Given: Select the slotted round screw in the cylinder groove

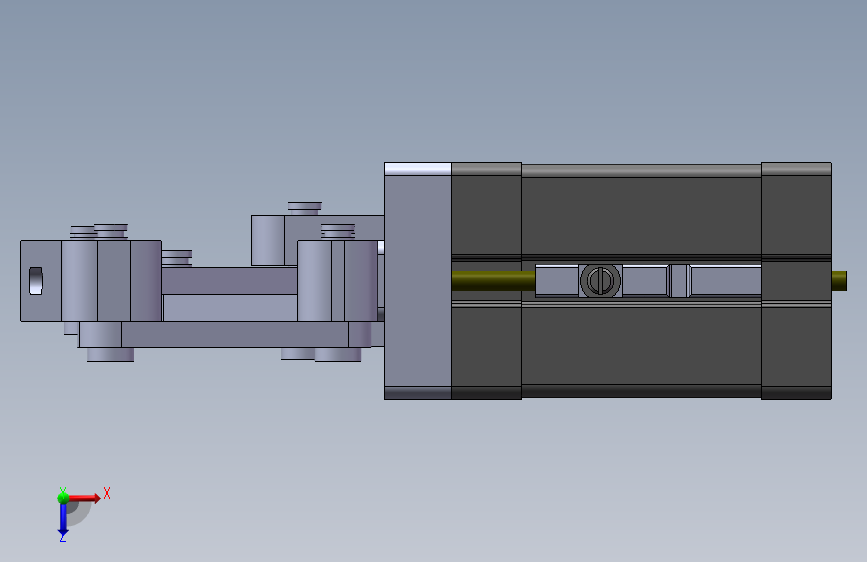Looking at the screenshot, I should pyautogui.click(x=600, y=280).
